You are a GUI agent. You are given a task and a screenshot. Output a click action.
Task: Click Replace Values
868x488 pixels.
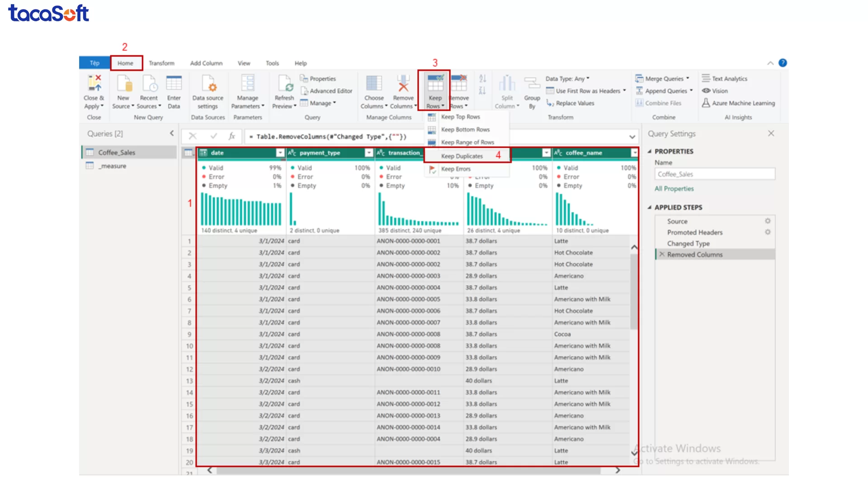[x=571, y=103]
